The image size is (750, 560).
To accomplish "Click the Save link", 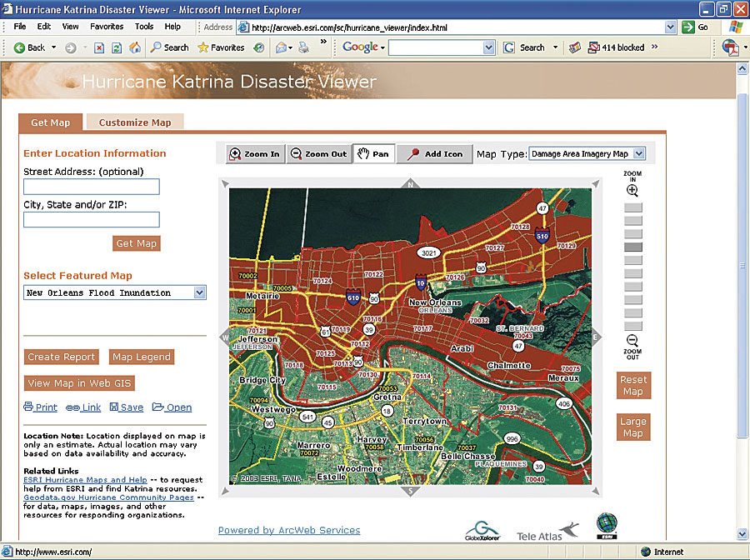I will 127,407.
